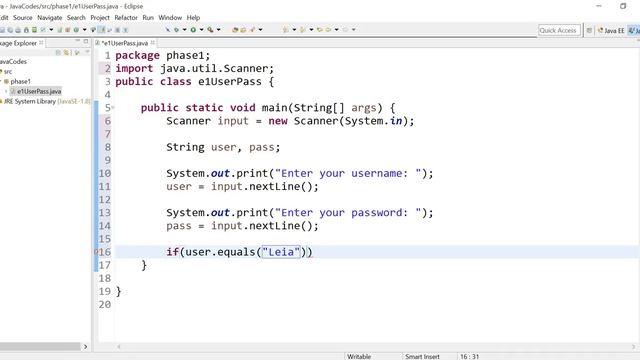640x360 pixels.
Task: Open the Search toolbar dropdown arrow
Action: pos(260,30)
